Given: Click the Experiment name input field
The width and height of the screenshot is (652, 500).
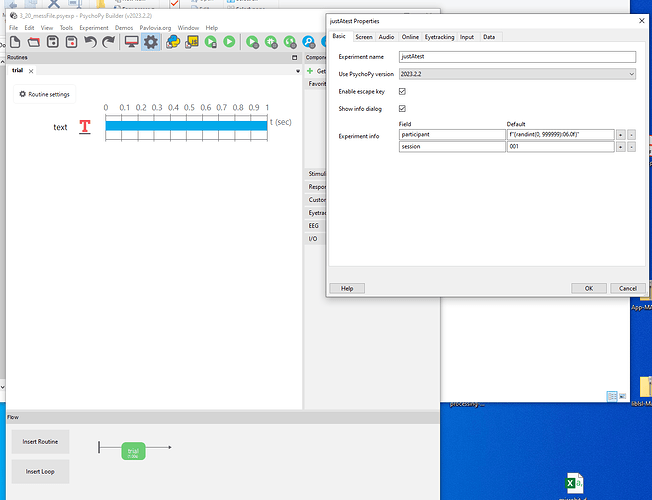Looking at the screenshot, I should (517, 57).
